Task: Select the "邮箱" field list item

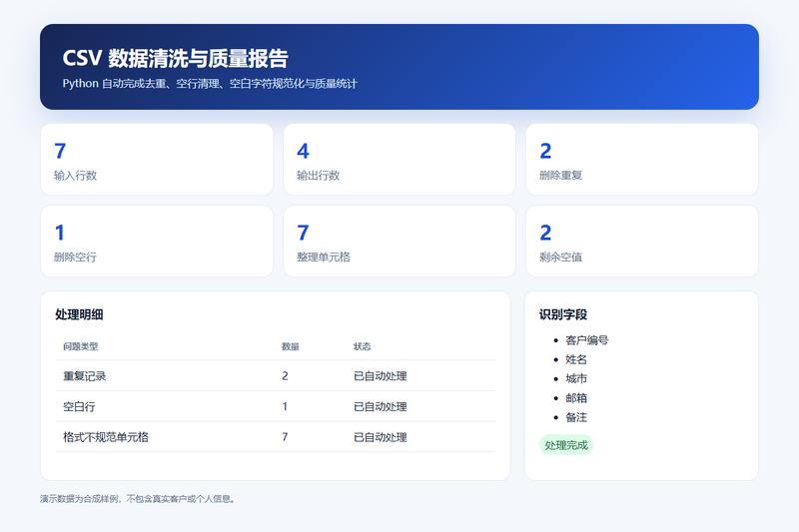Action: coord(576,398)
